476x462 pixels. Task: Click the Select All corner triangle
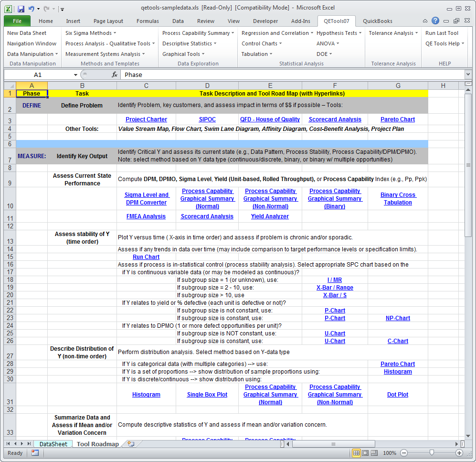(10, 86)
